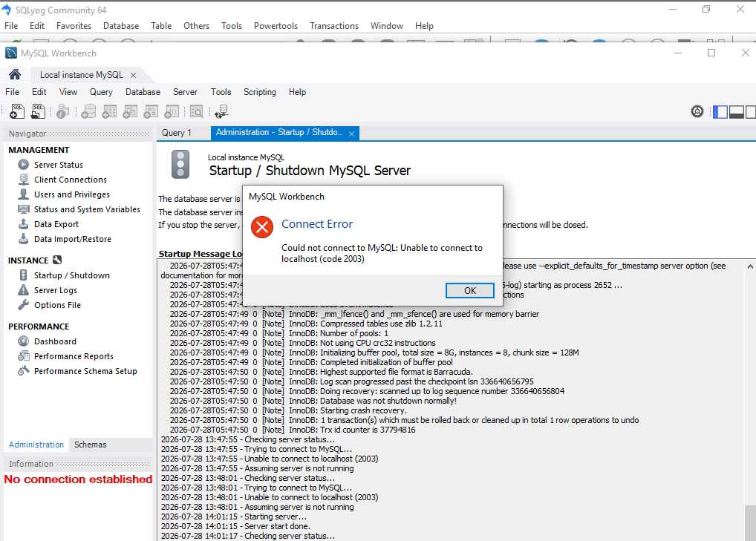Switch to the Schemas navigator tab
The height and width of the screenshot is (541, 756).
(90, 445)
